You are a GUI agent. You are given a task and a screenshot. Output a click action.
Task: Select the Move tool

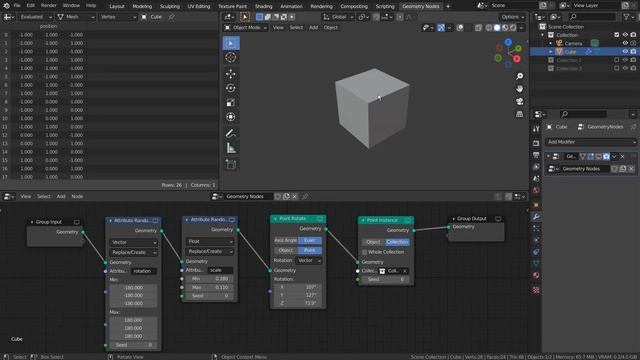click(231, 74)
